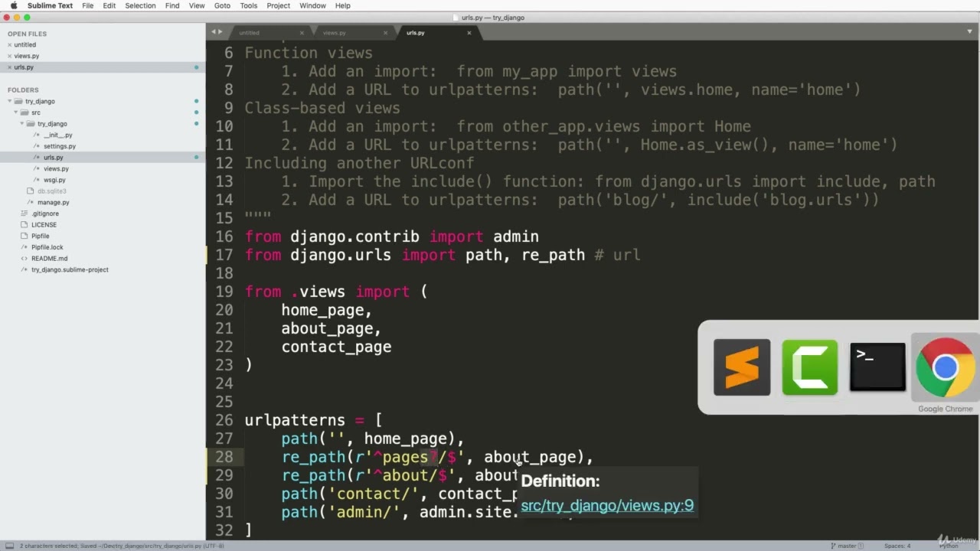Click the root try_django folder icon
Screen dimensions: 980x551
(x=19, y=101)
